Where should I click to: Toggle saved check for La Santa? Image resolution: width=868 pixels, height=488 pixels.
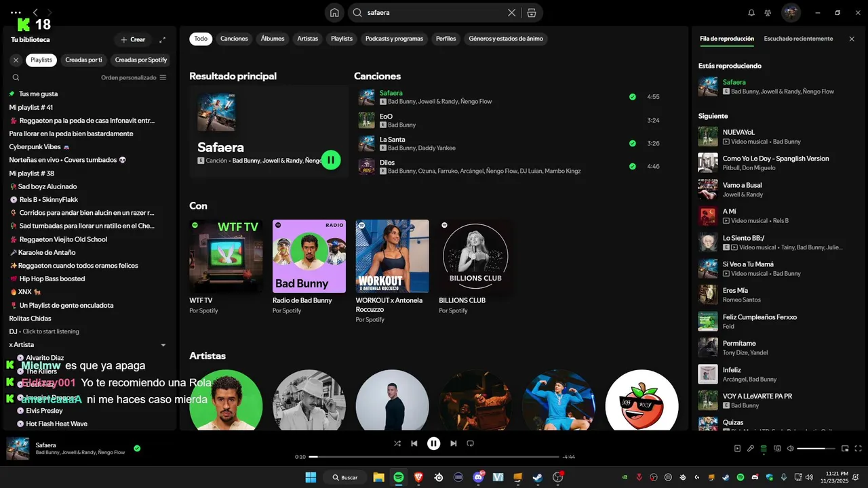pos(633,143)
